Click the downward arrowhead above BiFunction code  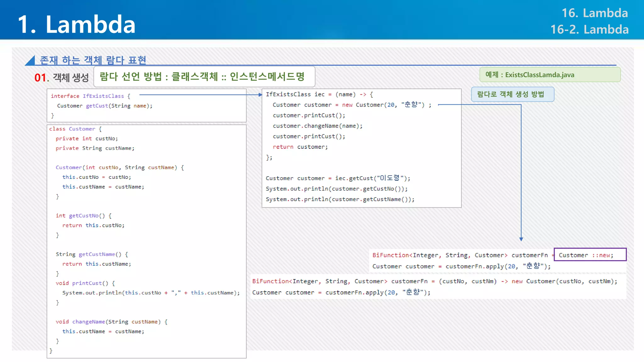(x=521, y=239)
